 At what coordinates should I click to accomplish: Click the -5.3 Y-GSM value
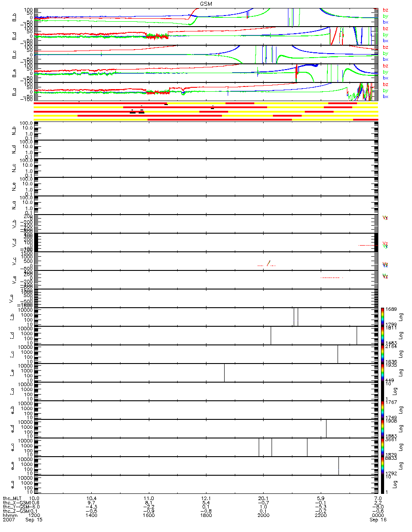(x=321, y=507)
